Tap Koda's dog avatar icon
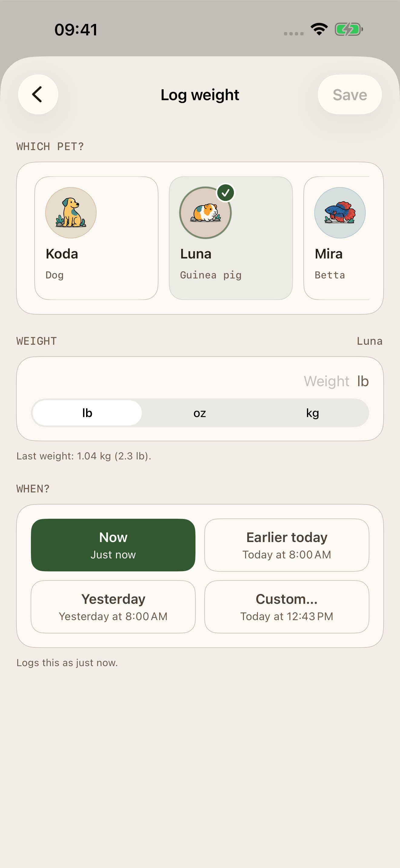This screenshot has height=868, width=400. point(71,213)
